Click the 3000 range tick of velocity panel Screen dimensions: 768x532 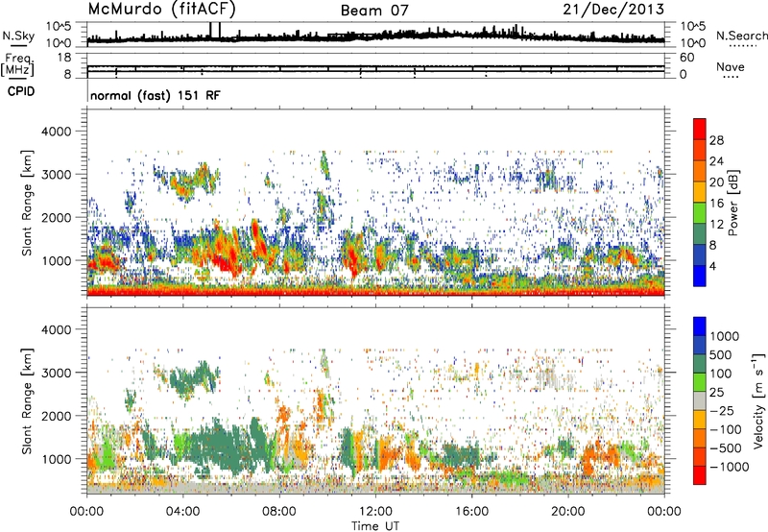[x=56, y=373]
